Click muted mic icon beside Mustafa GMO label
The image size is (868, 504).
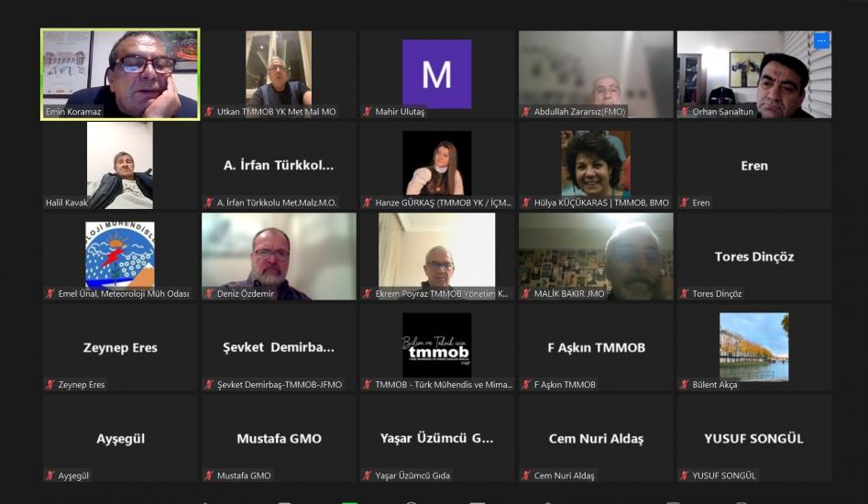click(209, 476)
